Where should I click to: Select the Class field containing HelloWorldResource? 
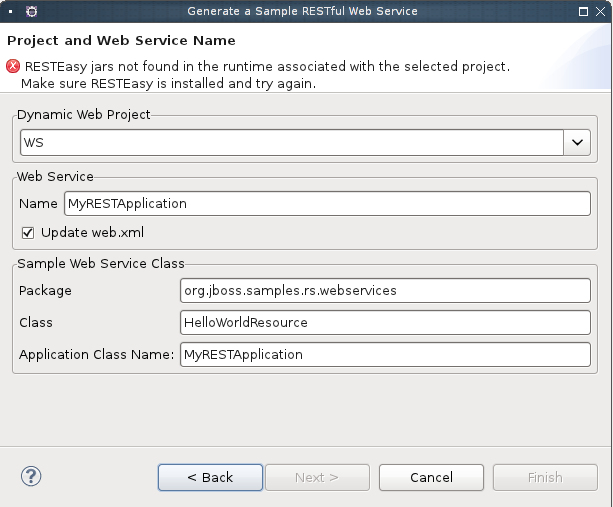click(x=385, y=322)
